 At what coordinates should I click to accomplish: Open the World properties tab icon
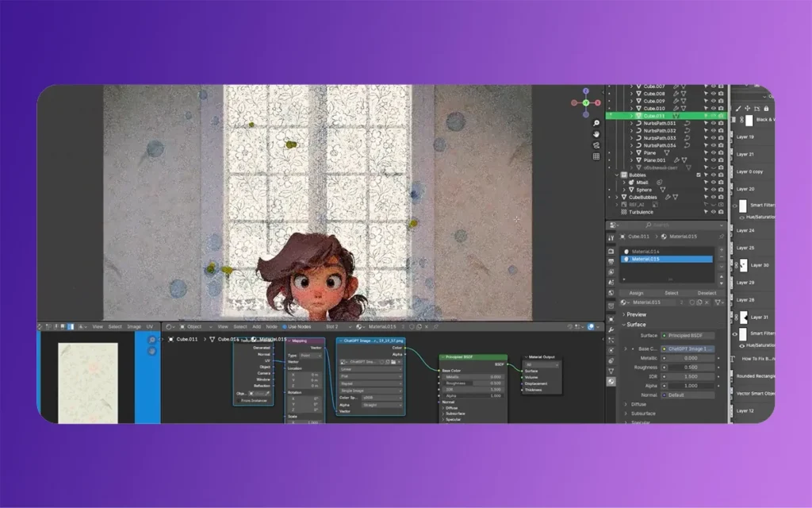pos(611,293)
